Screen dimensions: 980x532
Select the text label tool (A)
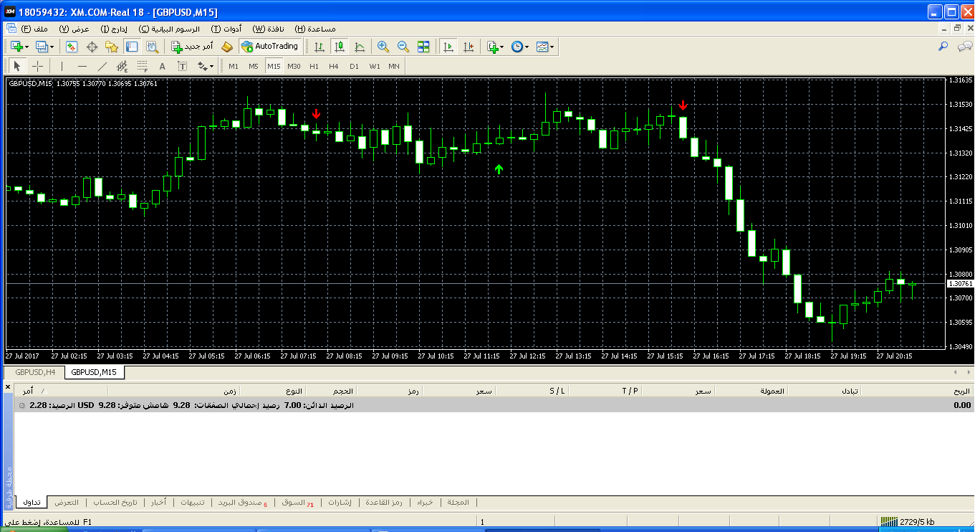coord(162,67)
